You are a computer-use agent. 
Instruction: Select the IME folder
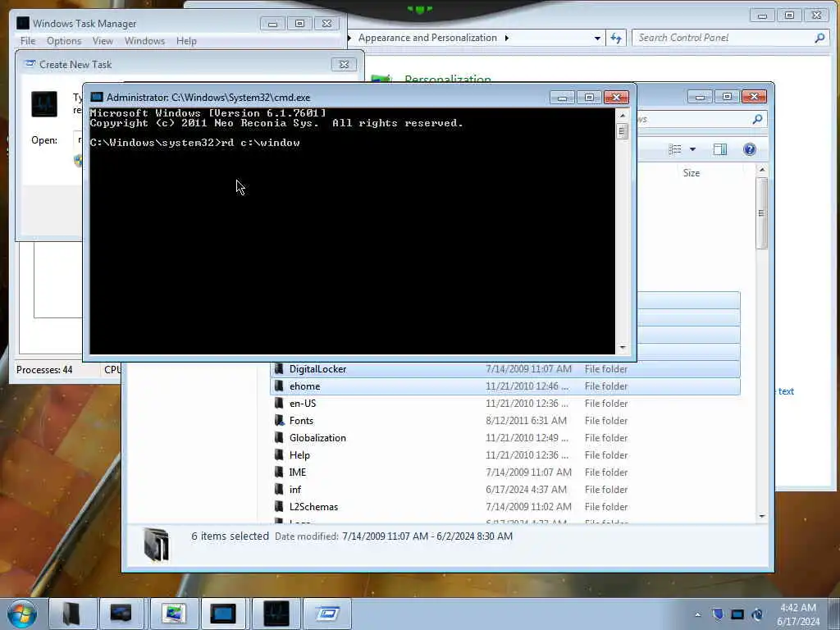click(505, 472)
